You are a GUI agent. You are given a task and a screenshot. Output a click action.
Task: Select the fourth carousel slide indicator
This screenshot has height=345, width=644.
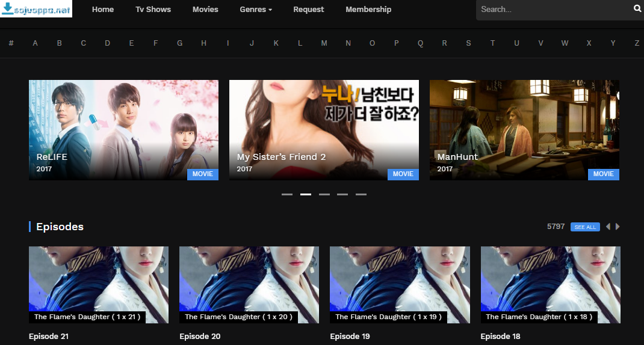click(342, 195)
